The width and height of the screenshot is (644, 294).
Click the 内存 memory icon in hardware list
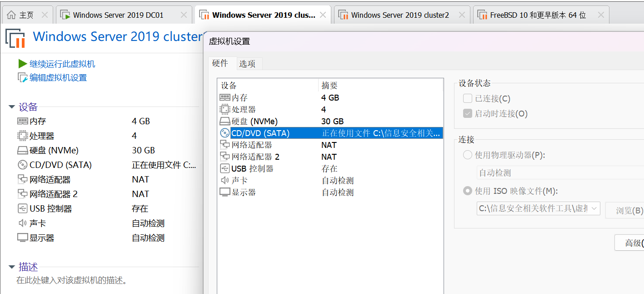pos(224,97)
